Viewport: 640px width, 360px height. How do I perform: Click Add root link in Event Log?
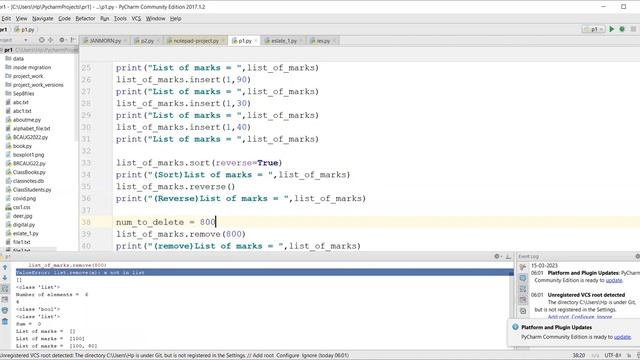558,317
